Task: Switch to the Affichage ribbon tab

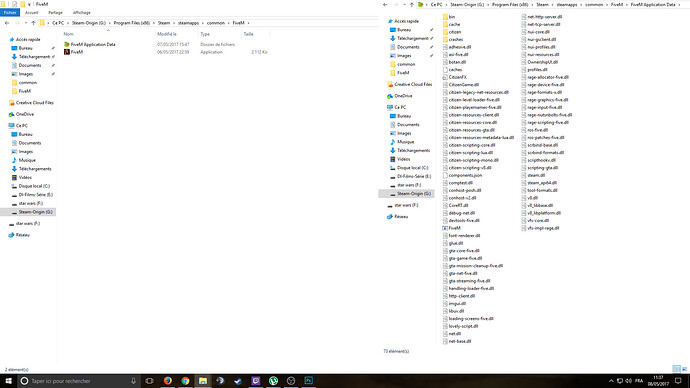Action: pos(81,13)
